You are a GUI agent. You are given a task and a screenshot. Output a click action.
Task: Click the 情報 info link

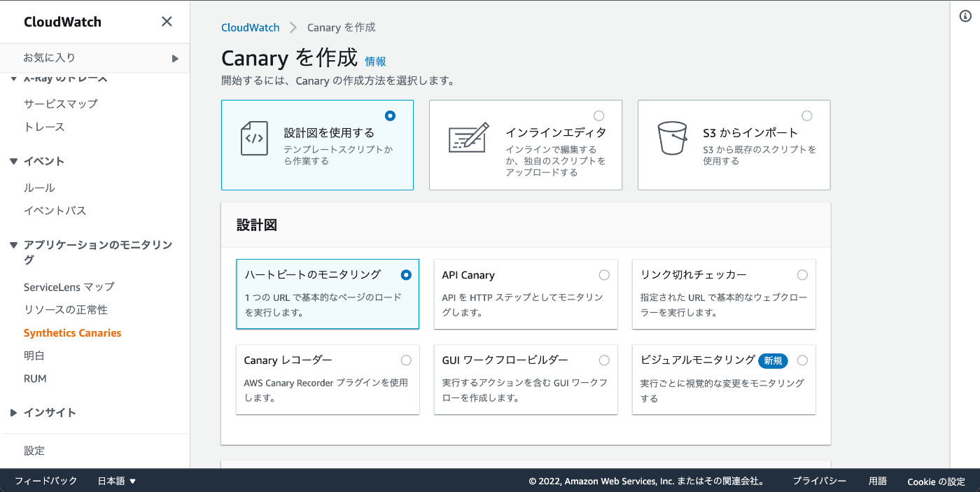click(376, 62)
